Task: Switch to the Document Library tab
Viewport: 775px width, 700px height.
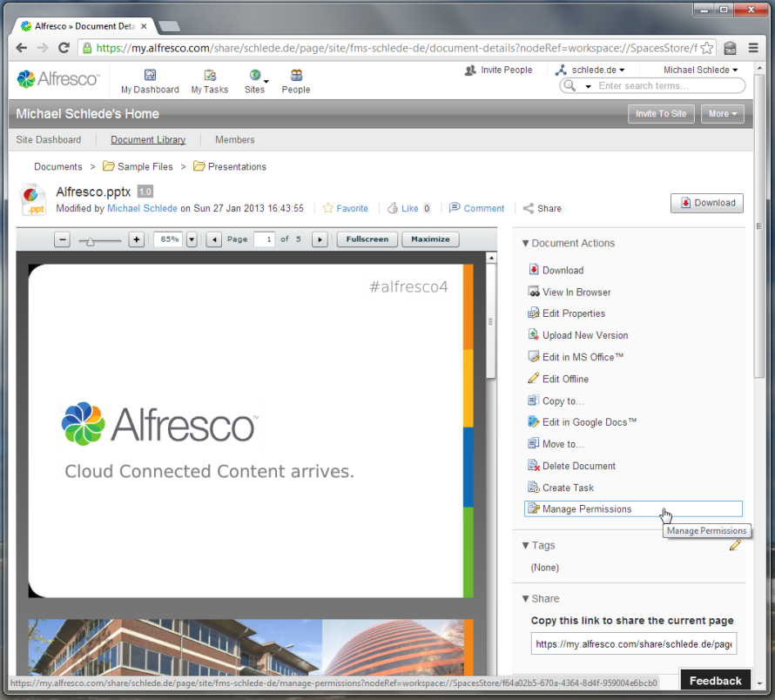Action: (x=148, y=139)
